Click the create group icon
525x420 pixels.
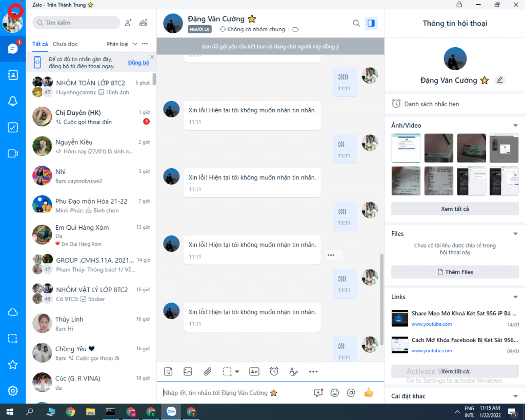(x=144, y=23)
